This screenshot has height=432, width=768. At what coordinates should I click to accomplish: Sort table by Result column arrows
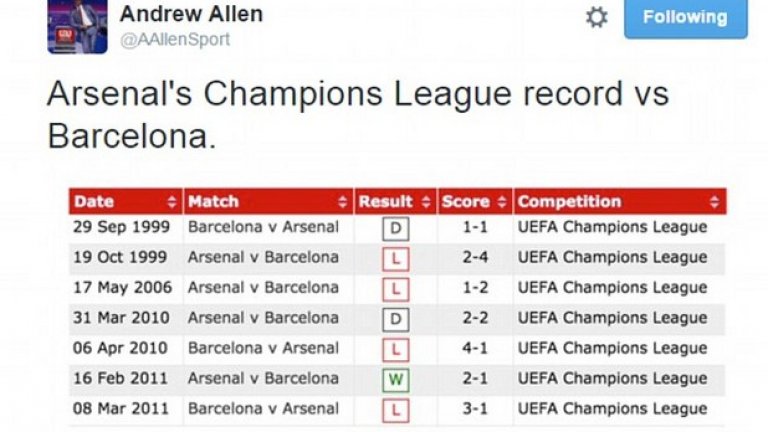pos(426,202)
